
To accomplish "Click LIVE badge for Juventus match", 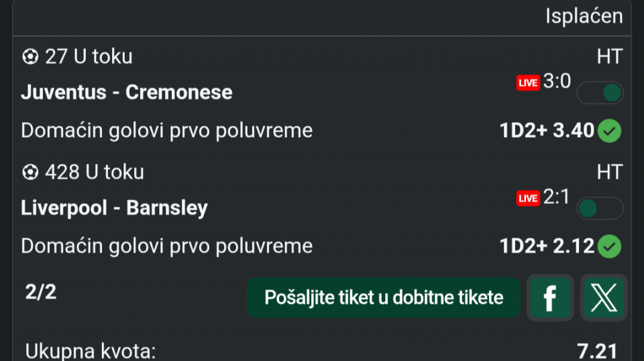I will click(x=528, y=83).
